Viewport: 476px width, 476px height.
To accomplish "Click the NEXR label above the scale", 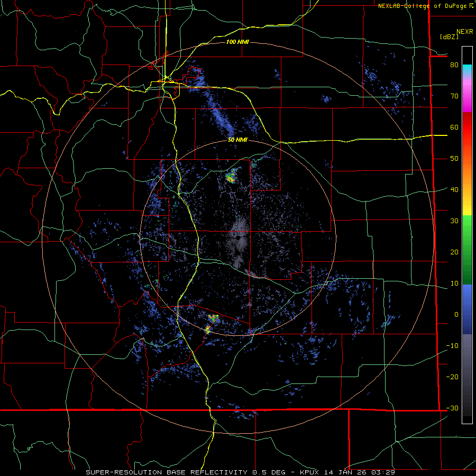I will pyautogui.click(x=464, y=32).
